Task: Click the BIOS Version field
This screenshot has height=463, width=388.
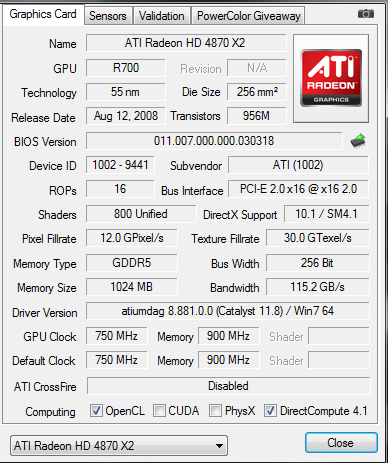Action: [214, 141]
